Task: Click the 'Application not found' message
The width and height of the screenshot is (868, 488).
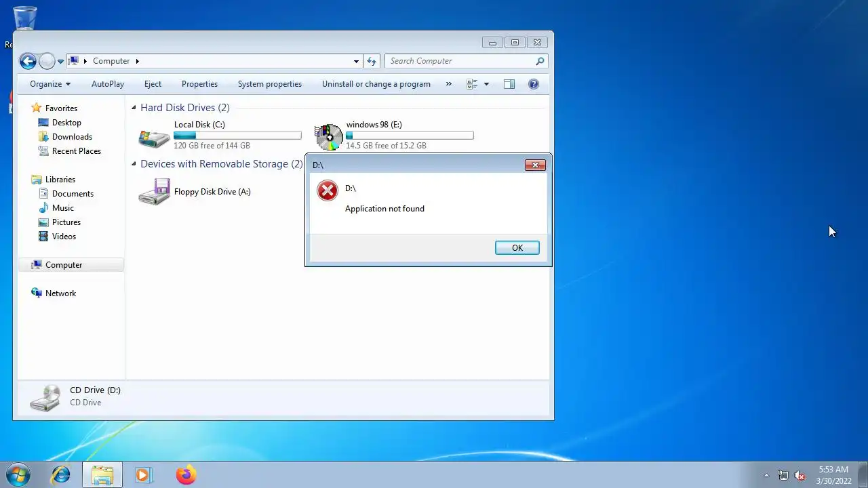Action: click(384, 209)
